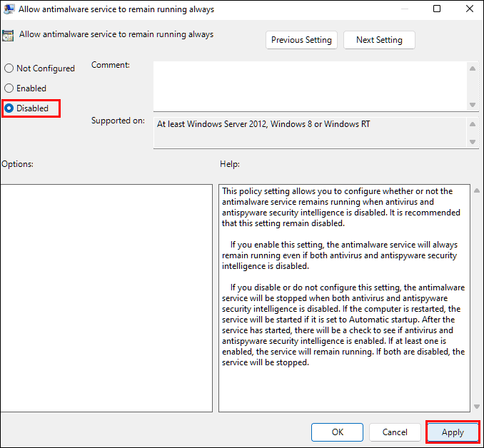
Task: Click the Comment box scroll up arrow
Action: [473, 68]
